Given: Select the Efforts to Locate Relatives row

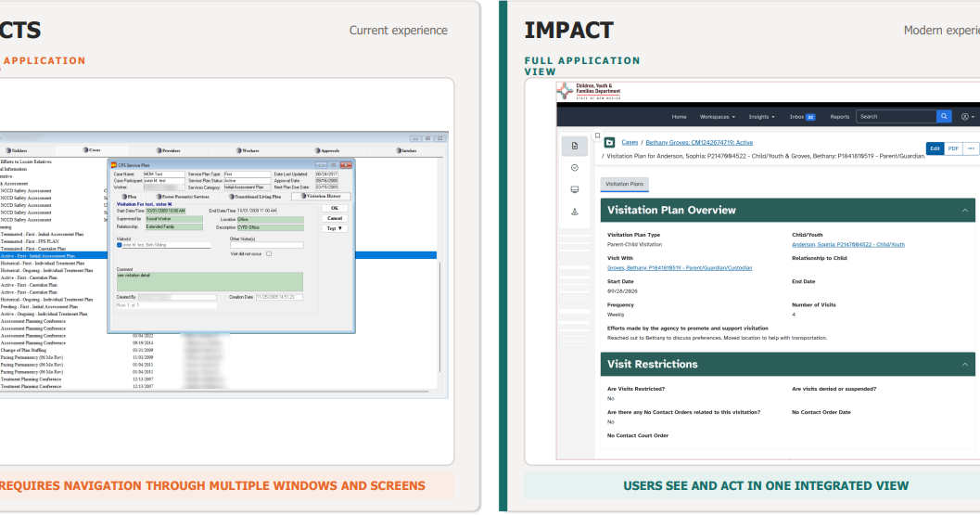Looking at the screenshot, I should click(26, 161).
